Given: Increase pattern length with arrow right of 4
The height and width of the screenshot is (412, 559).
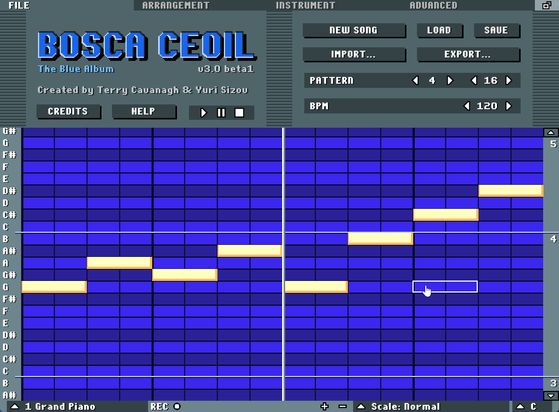Looking at the screenshot, I should coord(450,81).
